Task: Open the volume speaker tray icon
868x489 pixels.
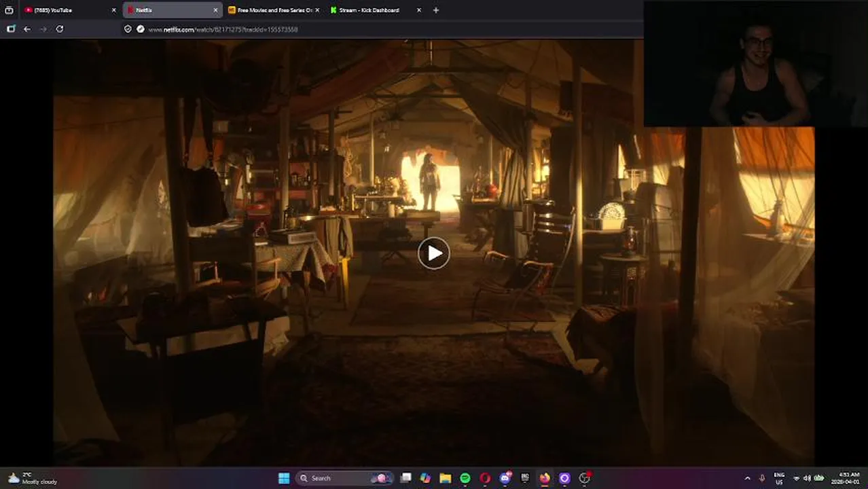Action: [808, 478]
